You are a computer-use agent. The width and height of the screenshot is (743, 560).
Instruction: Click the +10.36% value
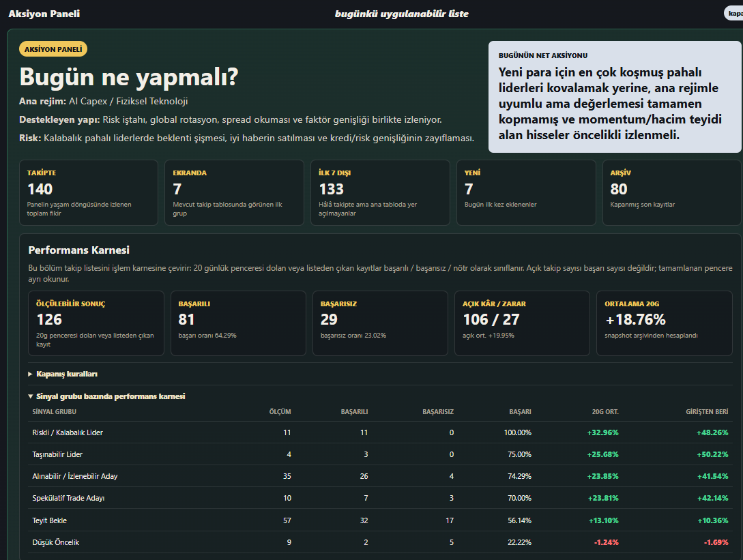[713, 520]
